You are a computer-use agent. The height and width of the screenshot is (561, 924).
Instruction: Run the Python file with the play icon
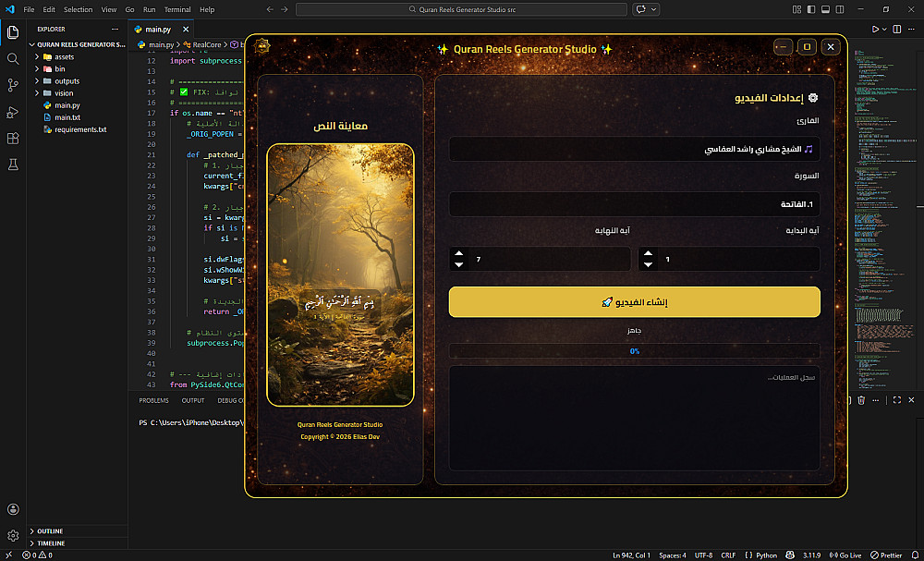[x=875, y=29]
